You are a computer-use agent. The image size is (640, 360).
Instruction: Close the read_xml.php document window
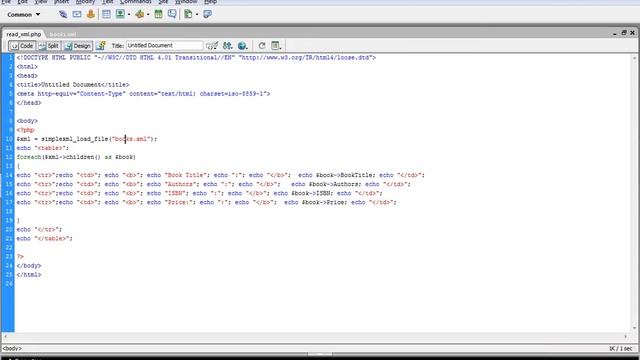coord(632,33)
